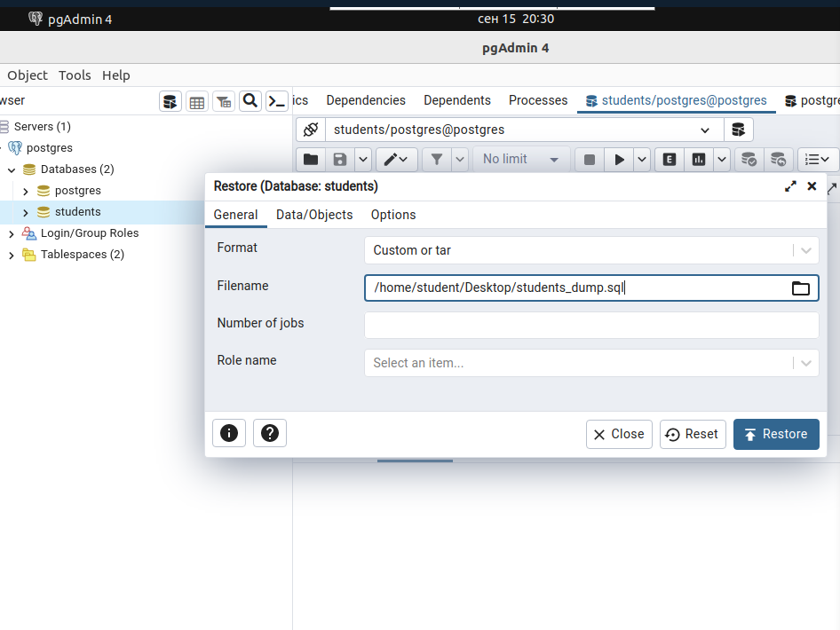This screenshot has width=840, height=630.
Task: Open the Object menu
Action: (28, 75)
